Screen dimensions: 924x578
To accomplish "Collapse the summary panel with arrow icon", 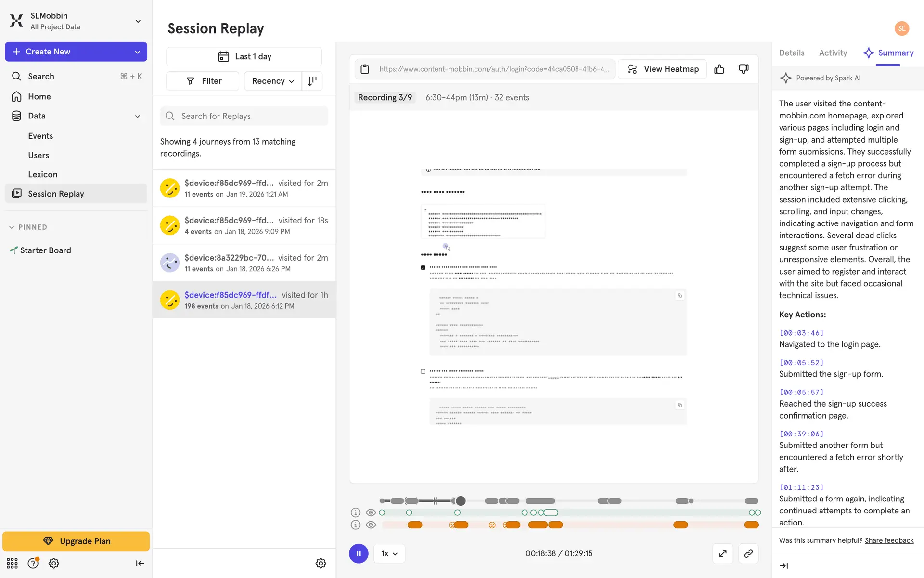I will [x=784, y=566].
